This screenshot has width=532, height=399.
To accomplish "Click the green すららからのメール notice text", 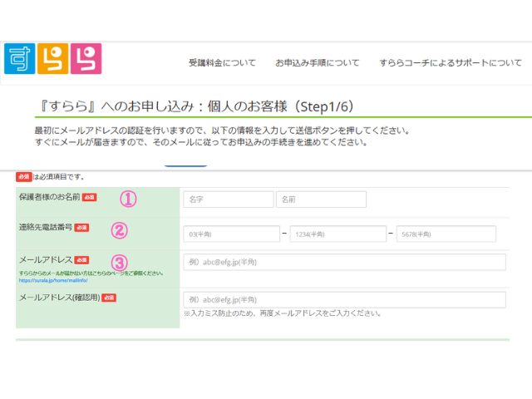I will 91,273.
